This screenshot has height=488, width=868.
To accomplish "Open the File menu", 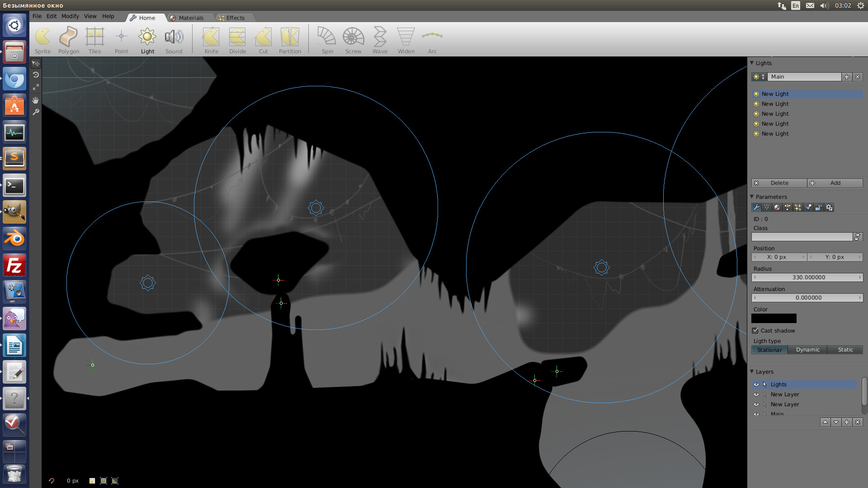I will coord(37,16).
